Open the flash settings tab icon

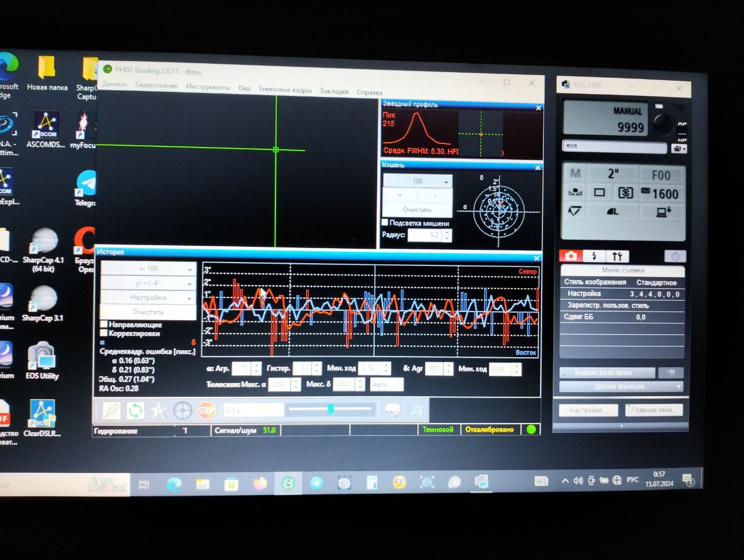point(594,256)
